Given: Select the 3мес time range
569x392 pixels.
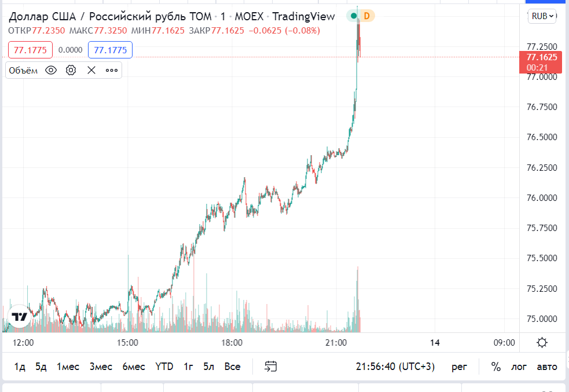Looking at the screenshot, I should (x=101, y=367).
